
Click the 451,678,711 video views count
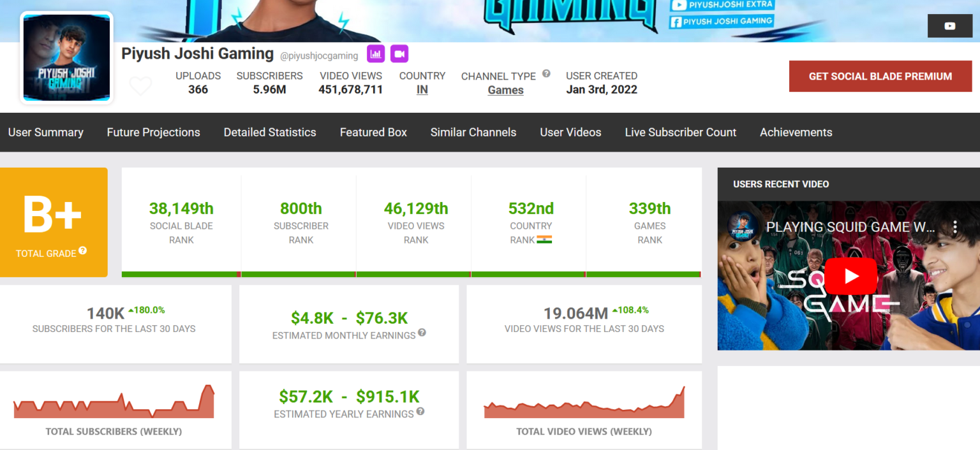(x=351, y=90)
